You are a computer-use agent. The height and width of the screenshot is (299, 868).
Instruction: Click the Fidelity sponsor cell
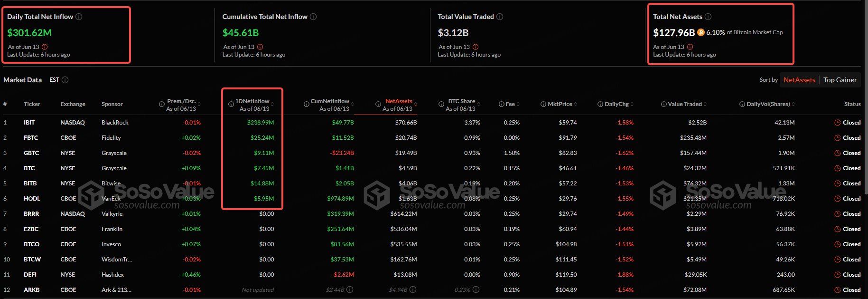111,138
